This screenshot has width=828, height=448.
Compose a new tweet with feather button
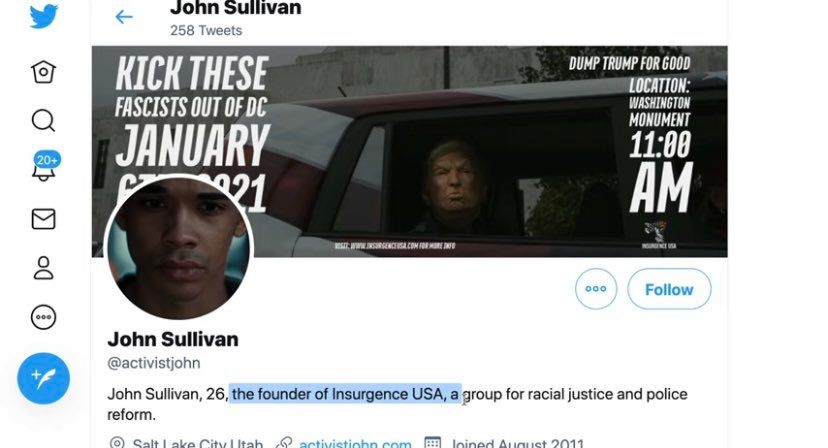pyautogui.click(x=43, y=378)
